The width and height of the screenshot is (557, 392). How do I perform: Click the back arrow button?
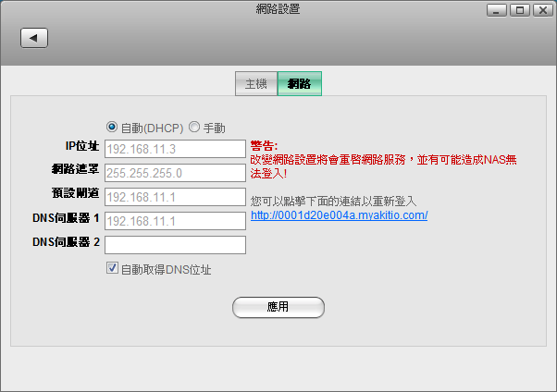coord(34,38)
